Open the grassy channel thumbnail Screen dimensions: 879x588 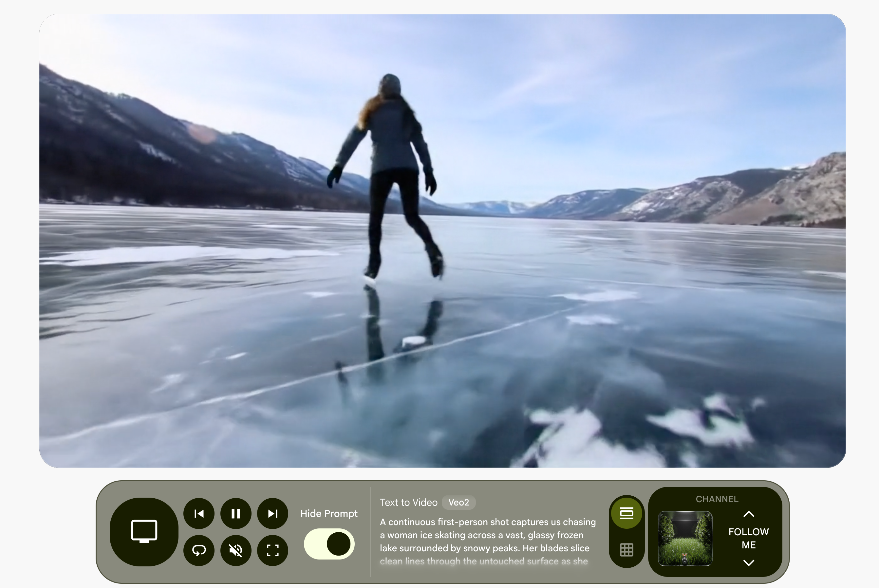coord(685,538)
